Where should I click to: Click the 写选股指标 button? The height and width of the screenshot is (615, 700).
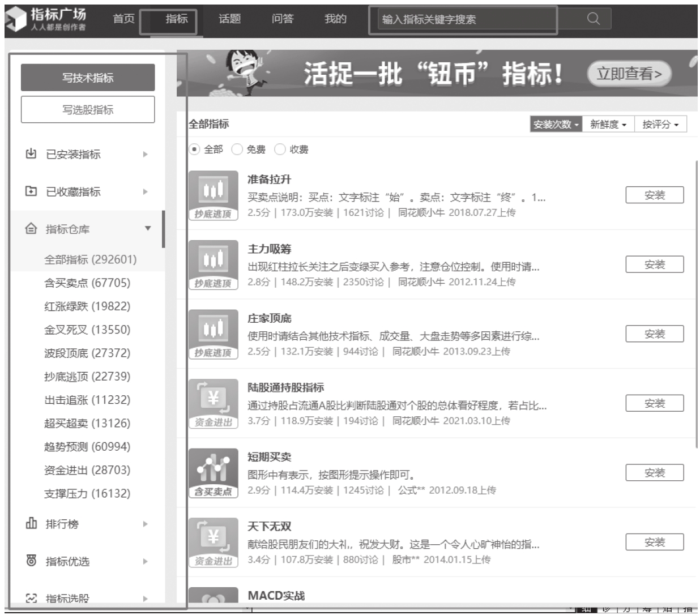(88, 109)
